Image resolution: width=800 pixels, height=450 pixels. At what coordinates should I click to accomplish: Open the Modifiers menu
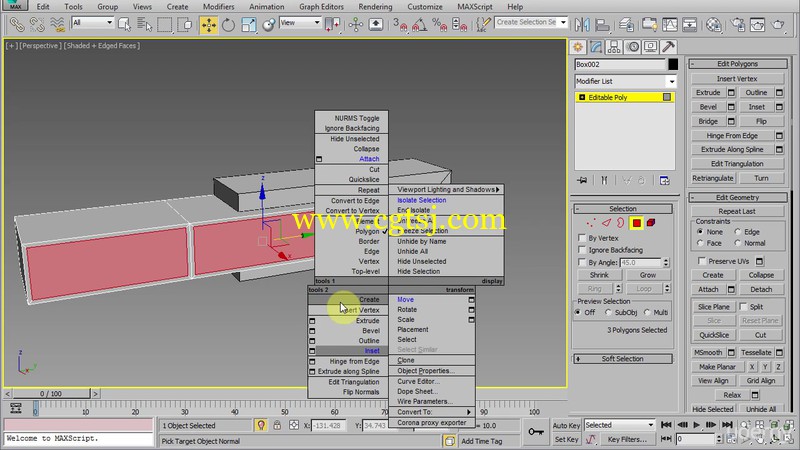tap(218, 7)
